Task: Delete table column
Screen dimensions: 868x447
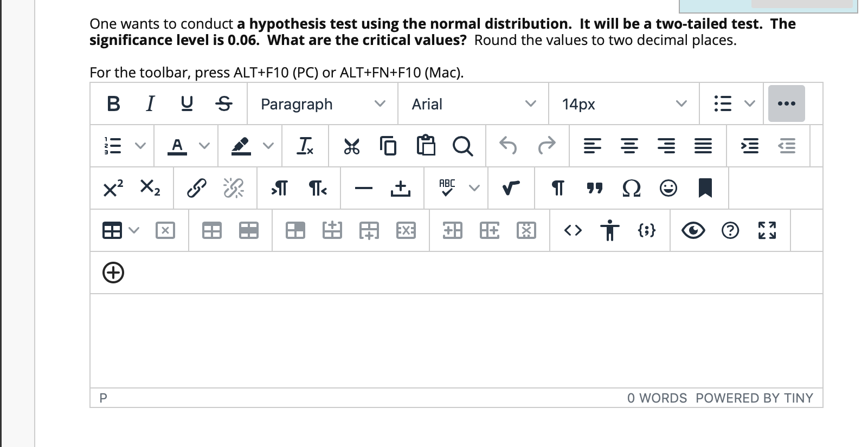Action: coord(526,230)
